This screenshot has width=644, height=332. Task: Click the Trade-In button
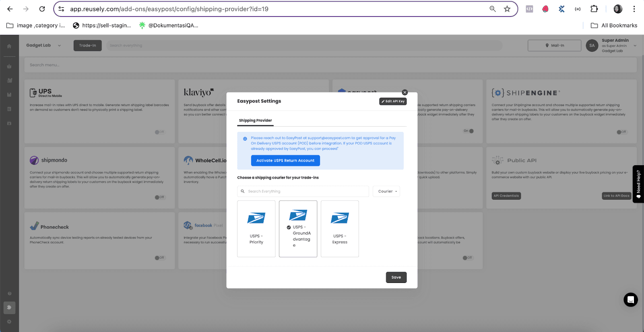[88, 45]
